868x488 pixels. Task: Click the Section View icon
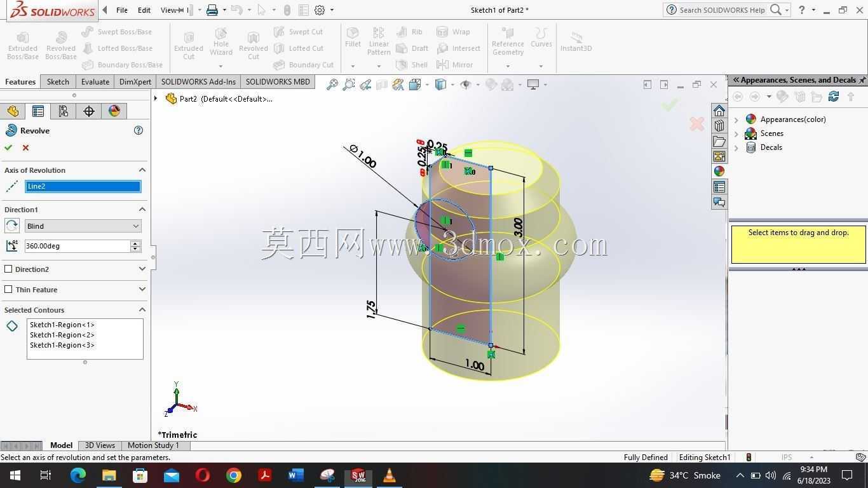(381, 85)
